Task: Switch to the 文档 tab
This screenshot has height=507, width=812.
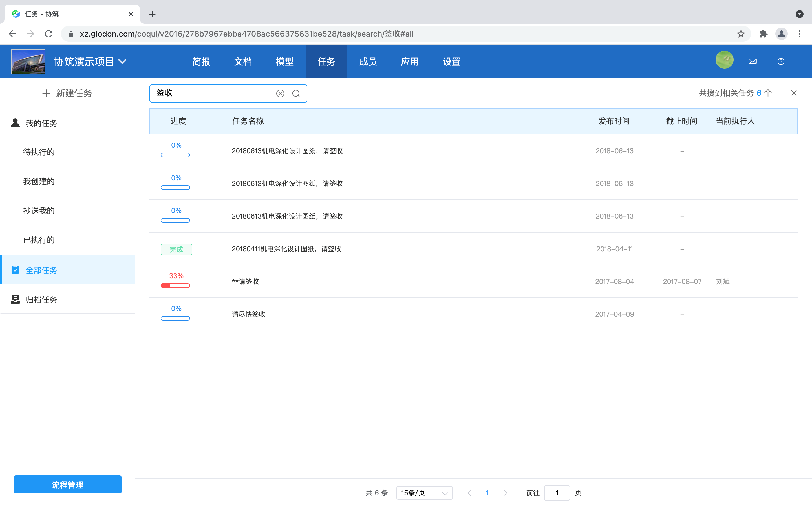Action: 242,61
